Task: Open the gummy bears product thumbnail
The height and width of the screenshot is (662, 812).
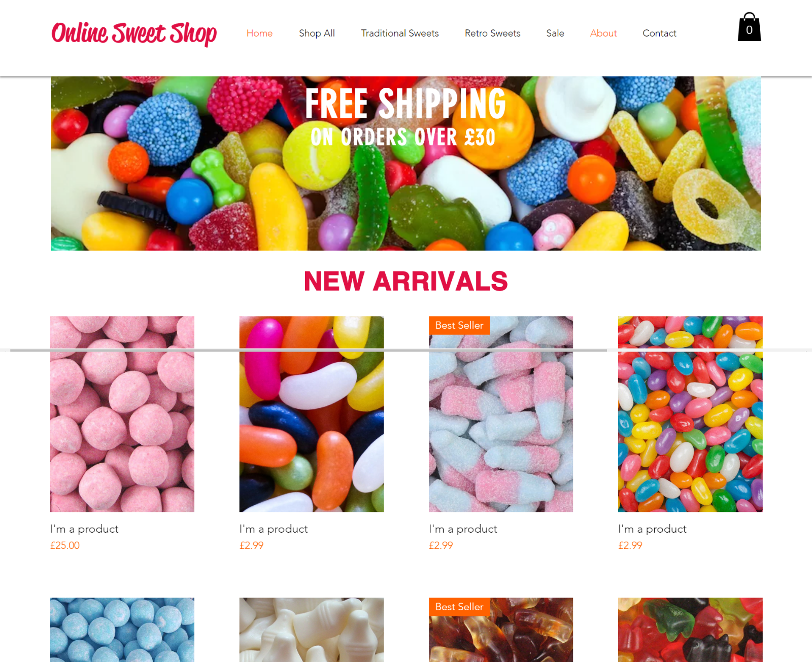Action: 690,630
